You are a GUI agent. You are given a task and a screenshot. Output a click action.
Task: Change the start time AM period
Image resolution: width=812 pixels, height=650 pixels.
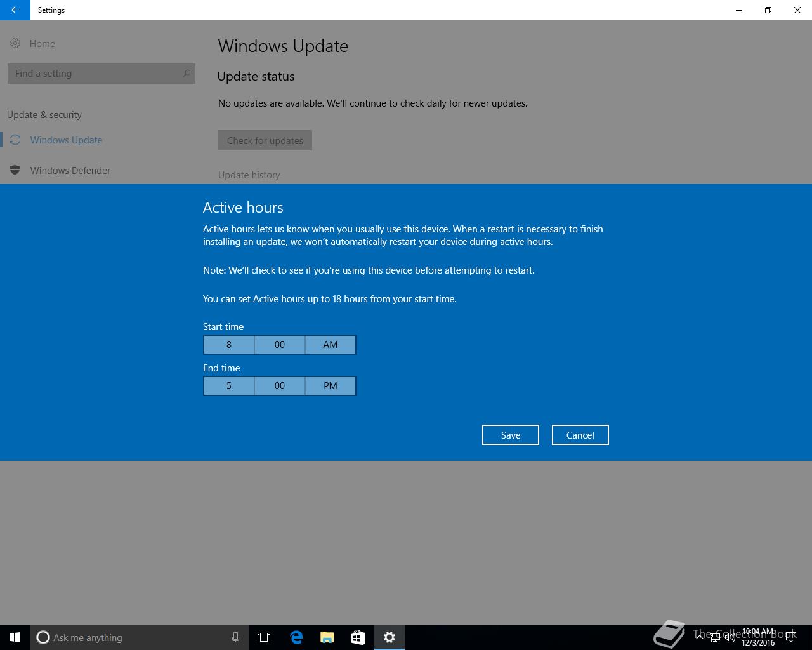click(x=331, y=345)
